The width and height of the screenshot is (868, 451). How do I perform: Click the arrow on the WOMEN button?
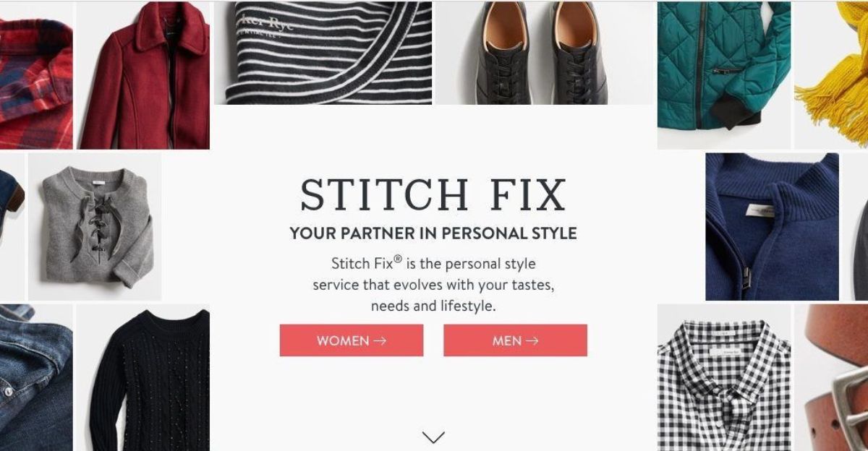coord(380,341)
